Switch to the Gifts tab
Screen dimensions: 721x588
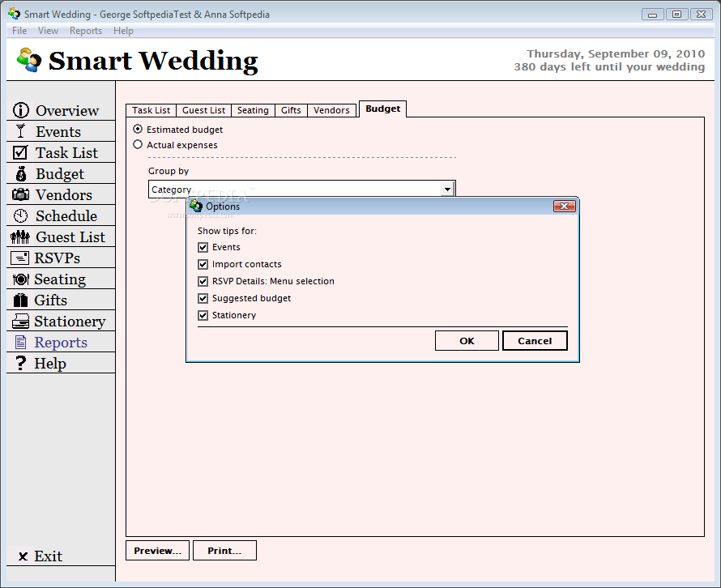tap(291, 110)
